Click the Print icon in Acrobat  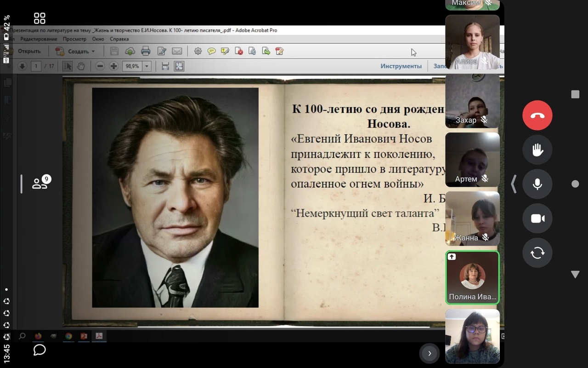pos(146,51)
